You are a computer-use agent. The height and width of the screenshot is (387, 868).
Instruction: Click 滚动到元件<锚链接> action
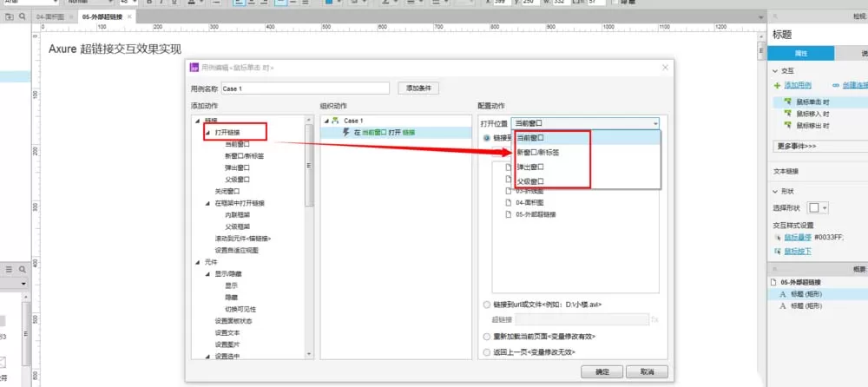(242, 239)
